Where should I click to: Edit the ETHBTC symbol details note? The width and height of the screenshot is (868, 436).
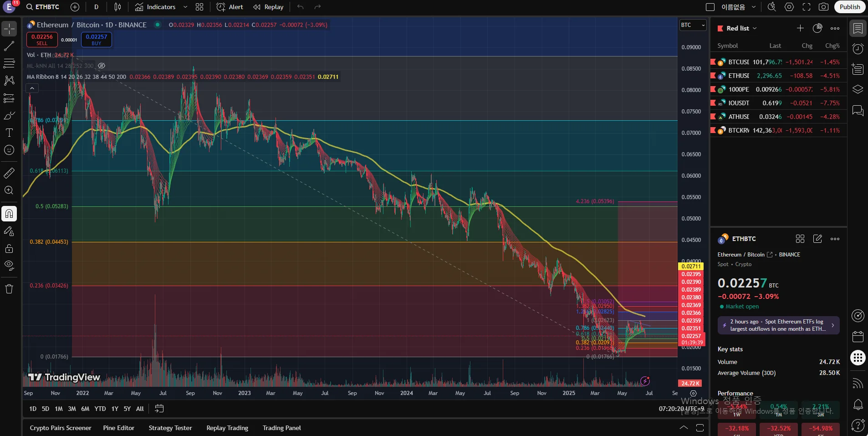817,239
